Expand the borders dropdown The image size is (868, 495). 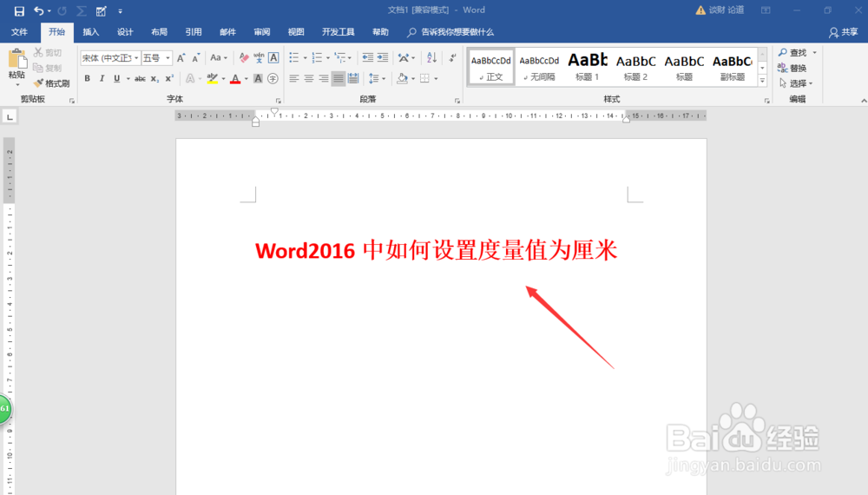(437, 79)
